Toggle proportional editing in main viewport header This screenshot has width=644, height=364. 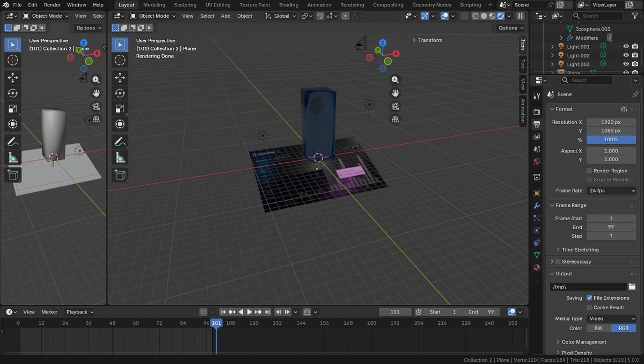pos(345,16)
